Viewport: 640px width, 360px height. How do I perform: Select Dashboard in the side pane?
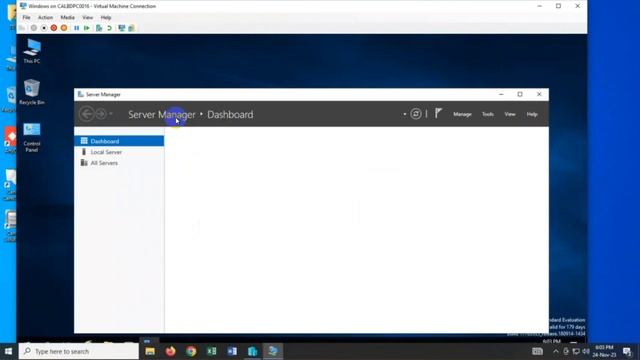pos(119,141)
